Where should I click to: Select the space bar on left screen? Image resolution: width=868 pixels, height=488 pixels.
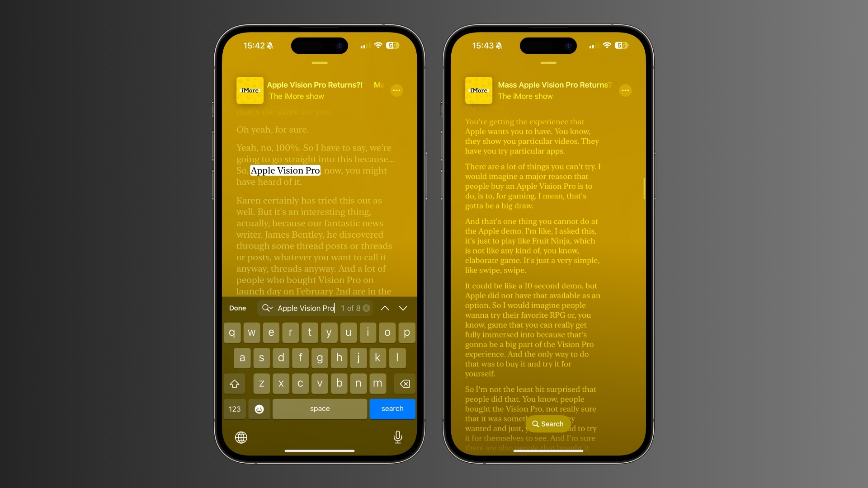click(x=320, y=408)
